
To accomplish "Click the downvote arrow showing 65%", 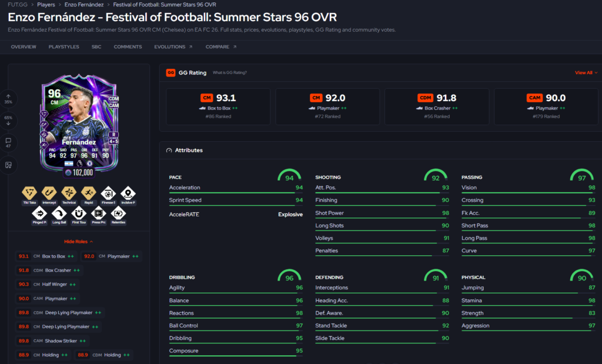I will coord(8,121).
